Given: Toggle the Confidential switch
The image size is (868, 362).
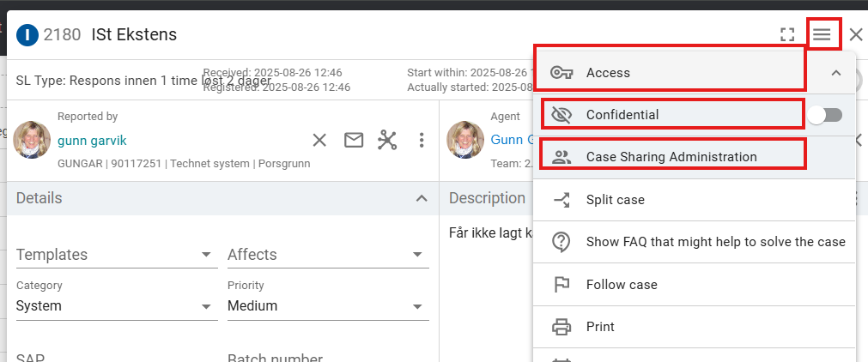Looking at the screenshot, I should click(x=826, y=115).
